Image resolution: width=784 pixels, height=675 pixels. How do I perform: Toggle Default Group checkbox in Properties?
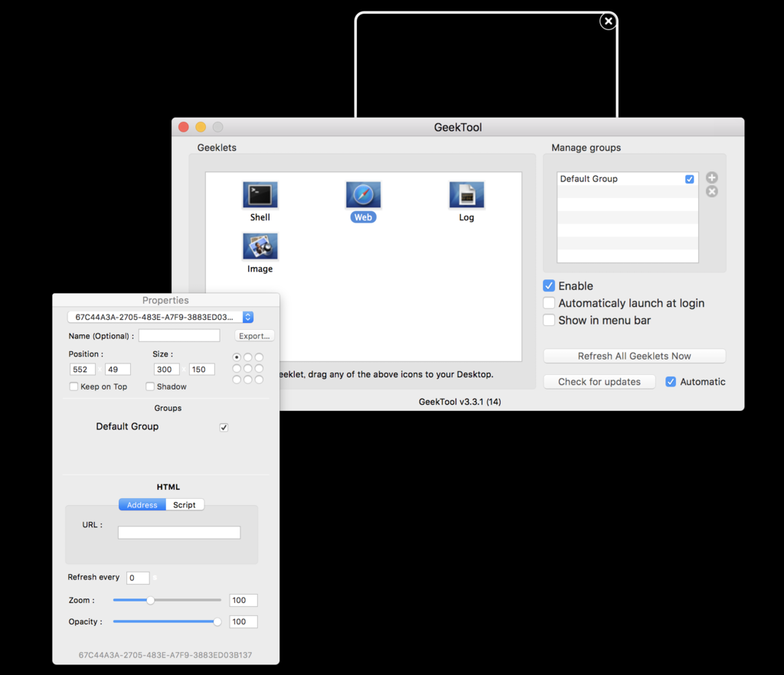pos(224,427)
